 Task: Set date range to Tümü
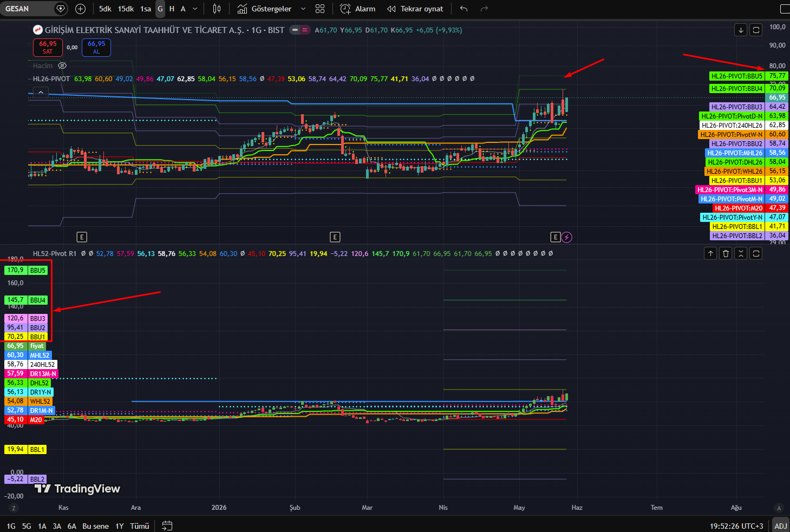pos(140,526)
